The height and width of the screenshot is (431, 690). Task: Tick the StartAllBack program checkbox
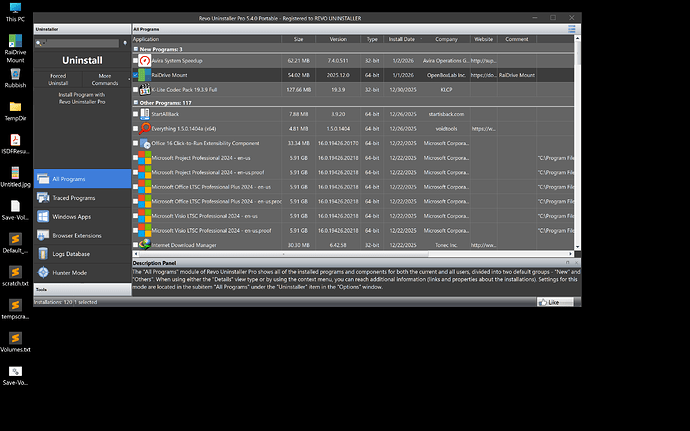click(136, 115)
